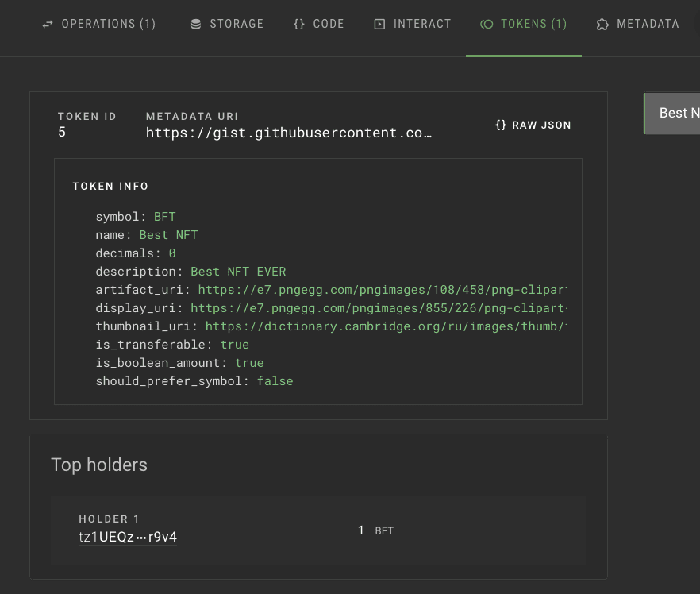Viewport: 700px width, 594px height.
Task: Open the gist.githubusercontent metadata URI
Action: tap(289, 133)
